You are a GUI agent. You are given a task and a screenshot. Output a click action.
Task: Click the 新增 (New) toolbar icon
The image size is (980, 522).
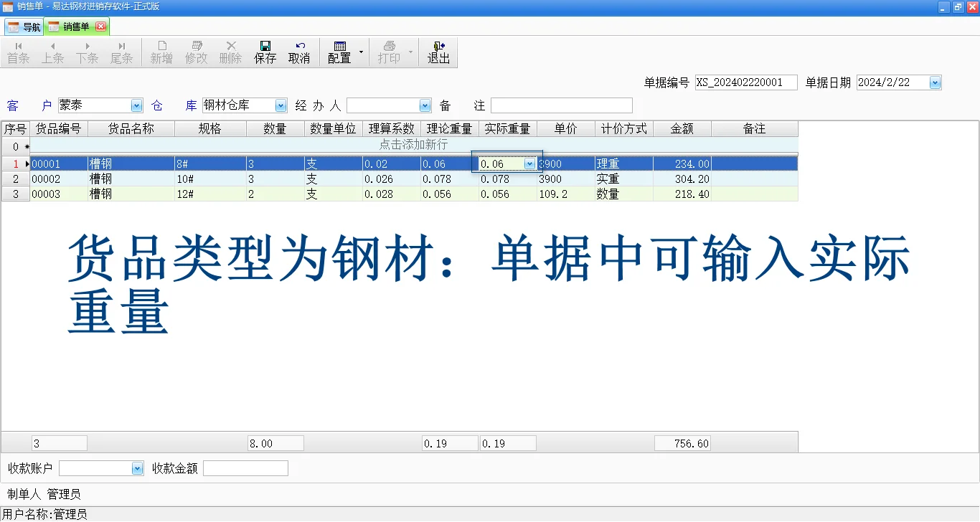[161, 50]
